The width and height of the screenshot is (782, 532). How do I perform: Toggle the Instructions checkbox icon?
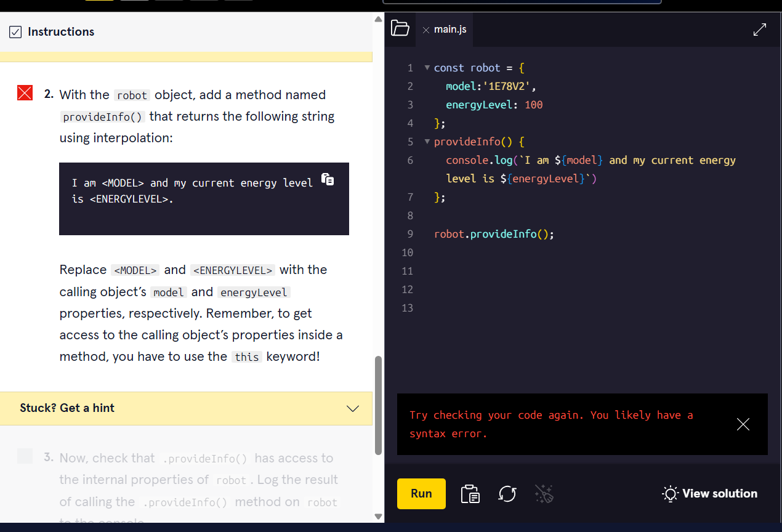[x=16, y=32]
